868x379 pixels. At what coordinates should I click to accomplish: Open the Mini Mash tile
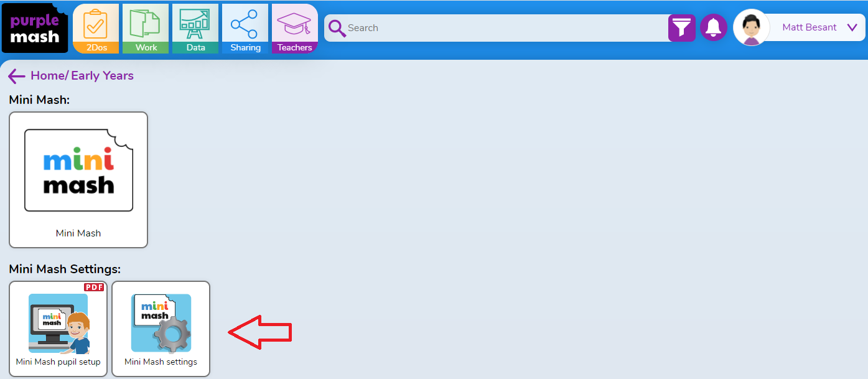tap(78, 180)
